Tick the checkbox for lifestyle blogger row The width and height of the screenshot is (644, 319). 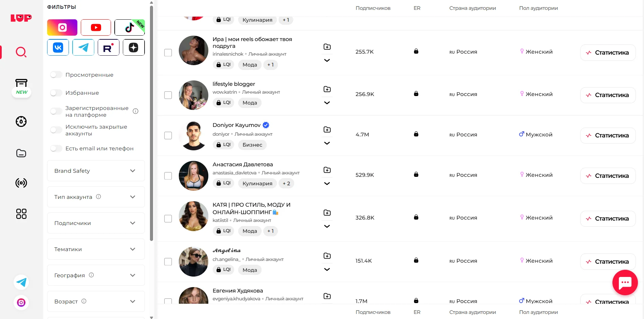[168, 95]
